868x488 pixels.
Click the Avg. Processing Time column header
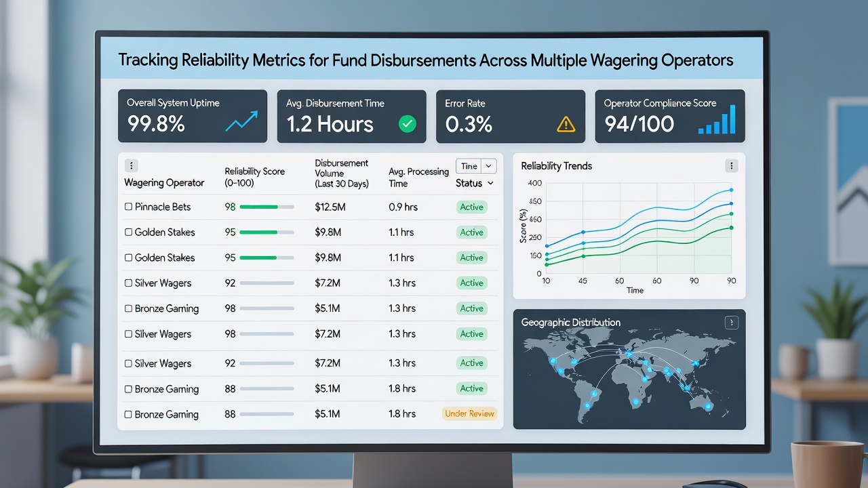pos(418,178)
